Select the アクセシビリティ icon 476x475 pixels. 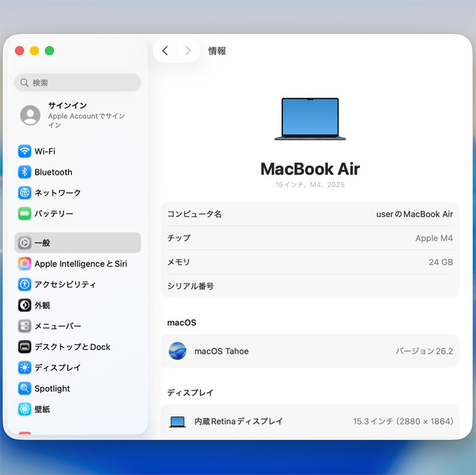[25, 285]
